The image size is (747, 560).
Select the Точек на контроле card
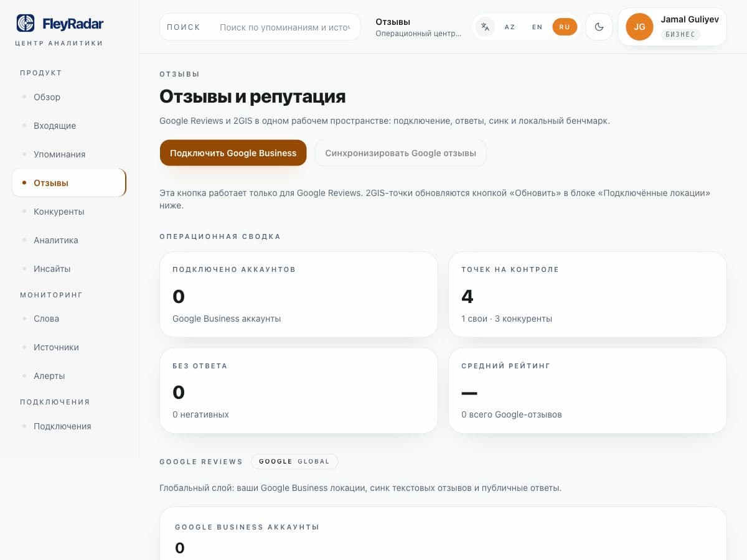(x=588, y=295)
